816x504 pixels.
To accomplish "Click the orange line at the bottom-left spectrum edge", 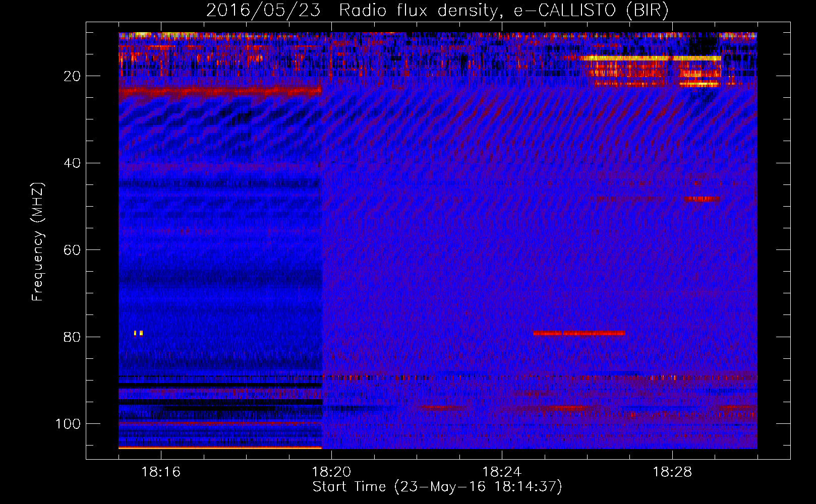I will pos(220,448).
